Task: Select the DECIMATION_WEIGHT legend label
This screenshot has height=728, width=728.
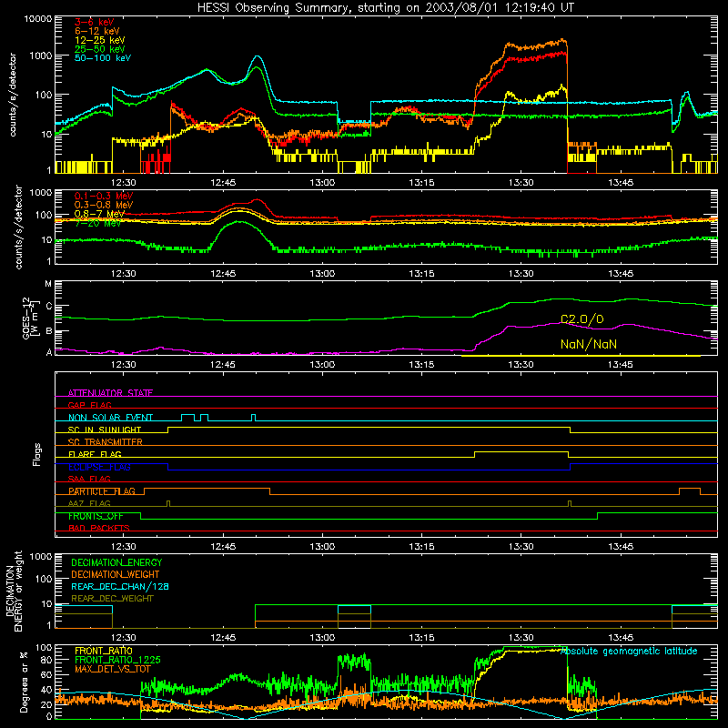Action: tap(116, 575)
